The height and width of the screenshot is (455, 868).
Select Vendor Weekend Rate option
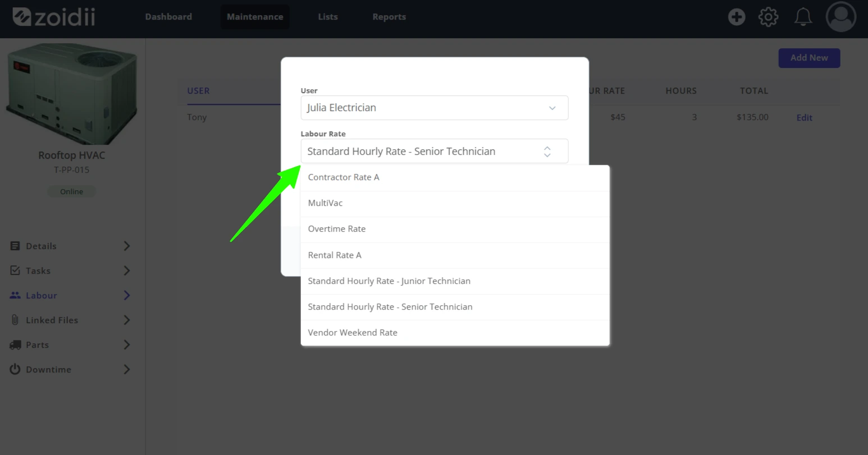click(455, 333)
